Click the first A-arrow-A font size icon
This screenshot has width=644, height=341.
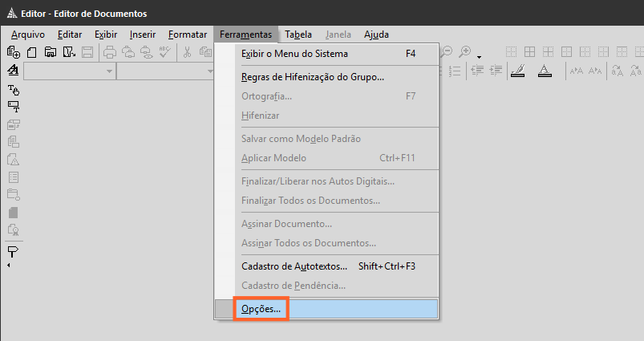[x=577, y=71]
